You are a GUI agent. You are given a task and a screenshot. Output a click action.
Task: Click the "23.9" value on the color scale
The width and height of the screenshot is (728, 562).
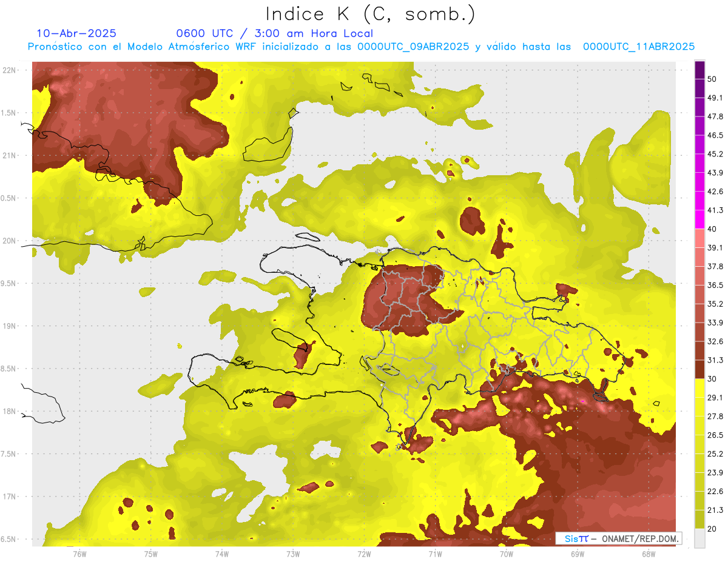point(715,472)
